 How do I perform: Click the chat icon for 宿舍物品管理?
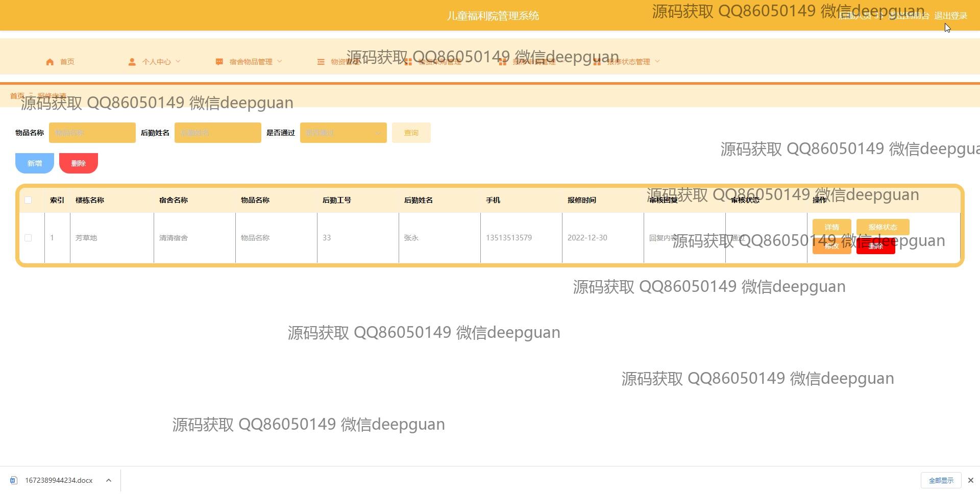pos(219,62)
